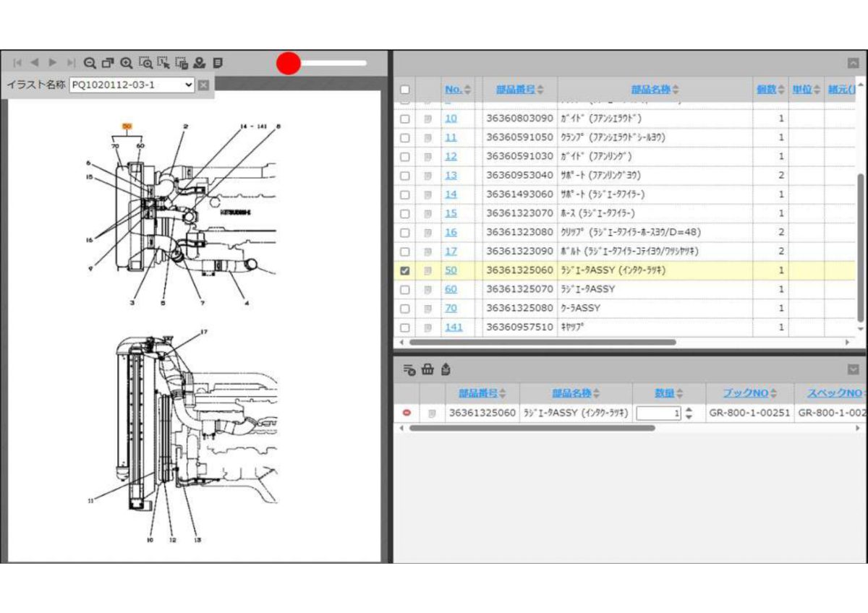Sort the cart by ブックNO column
This screenshot has height=613, width=868.
click(749, 393)
